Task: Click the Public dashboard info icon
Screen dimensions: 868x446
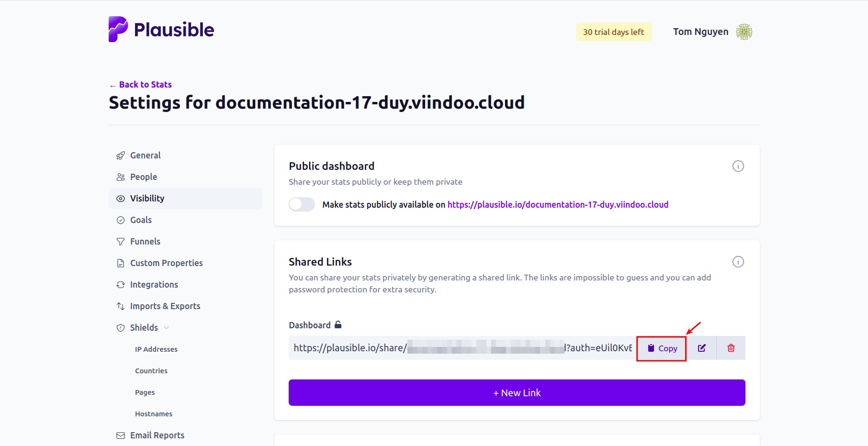Action: (x=738, y=166)
